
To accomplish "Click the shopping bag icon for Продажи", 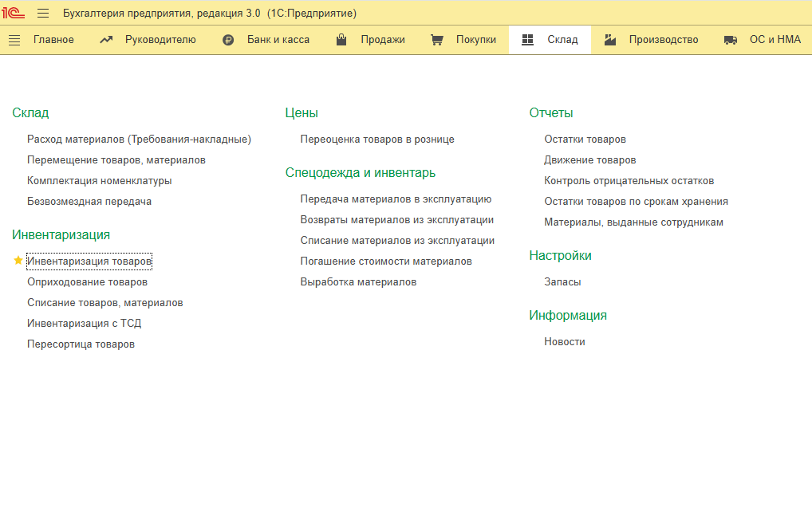I will point(341,40).
